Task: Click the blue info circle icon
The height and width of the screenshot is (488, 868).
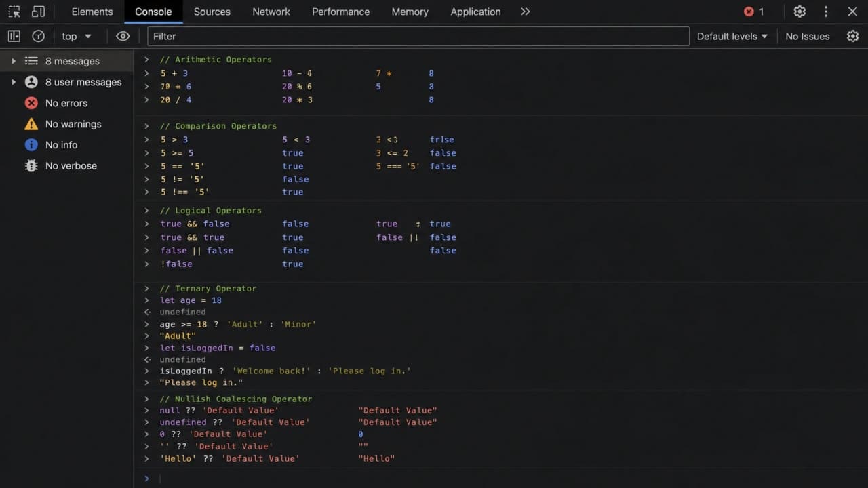Action: pyautogui.click(x=31, y=145)
